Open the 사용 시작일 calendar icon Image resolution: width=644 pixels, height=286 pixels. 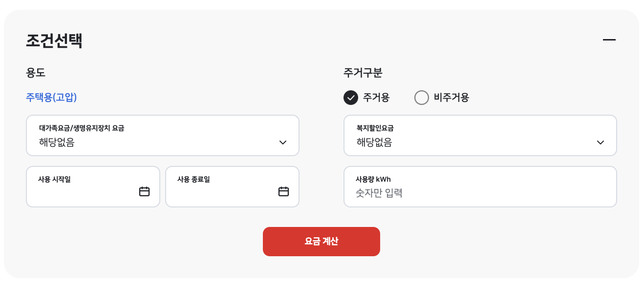tap(144, 191)
